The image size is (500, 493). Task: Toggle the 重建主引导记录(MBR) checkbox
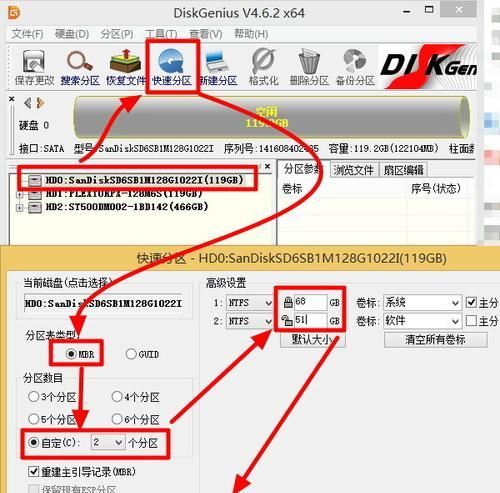tap(34, 472)
